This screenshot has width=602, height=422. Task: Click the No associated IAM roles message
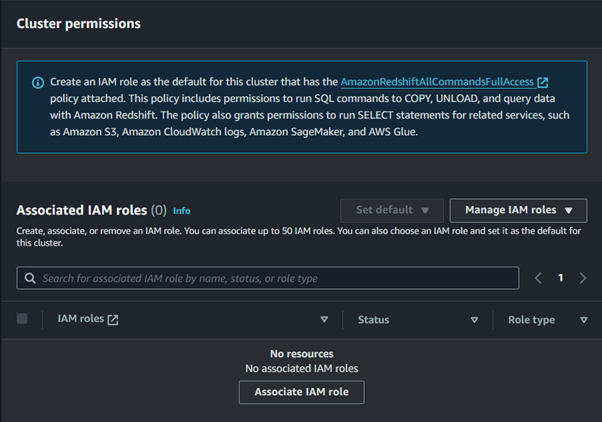[302, 369]
